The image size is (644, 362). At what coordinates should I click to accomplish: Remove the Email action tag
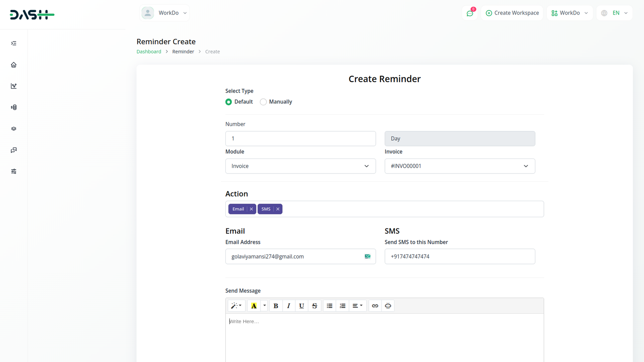click(x=251, y=209)
